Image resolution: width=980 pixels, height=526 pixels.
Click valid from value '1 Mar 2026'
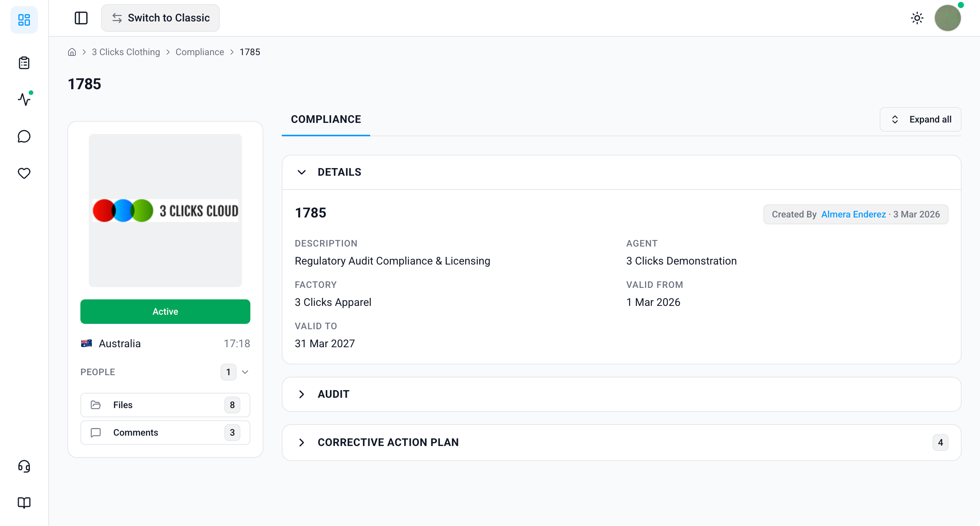(653, 302)
